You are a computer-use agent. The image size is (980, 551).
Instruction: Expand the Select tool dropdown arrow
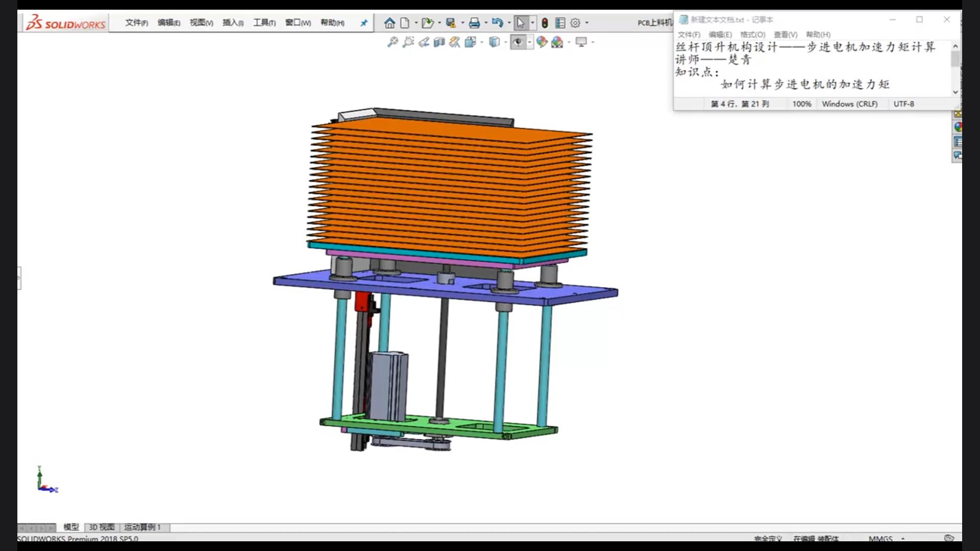532,23
